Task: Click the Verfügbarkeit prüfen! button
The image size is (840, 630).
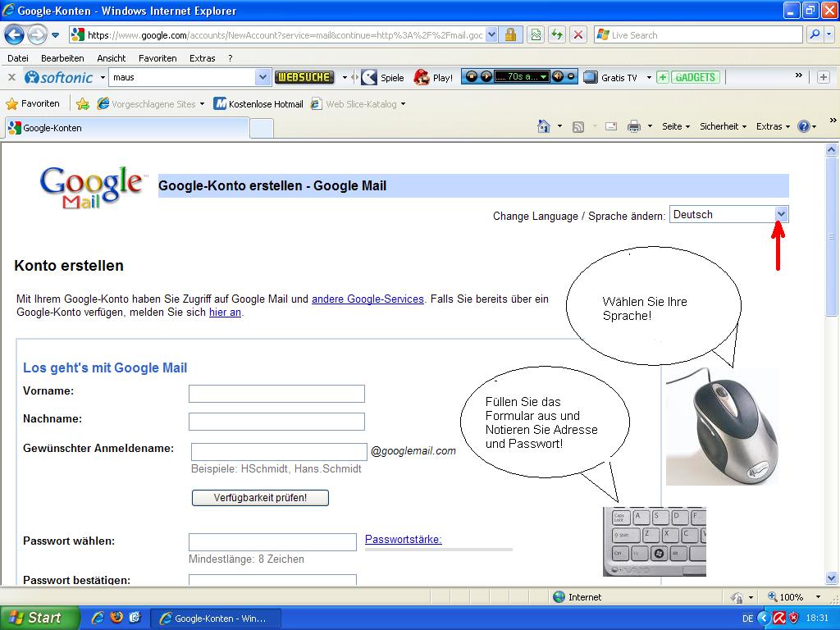Action: click(x=260, y=498)
